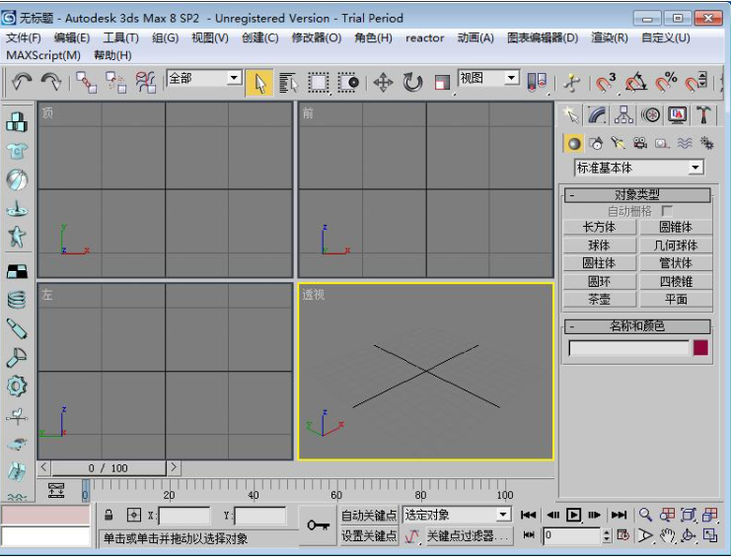Switch to the Utilities hammer tab

coord(703,114)
